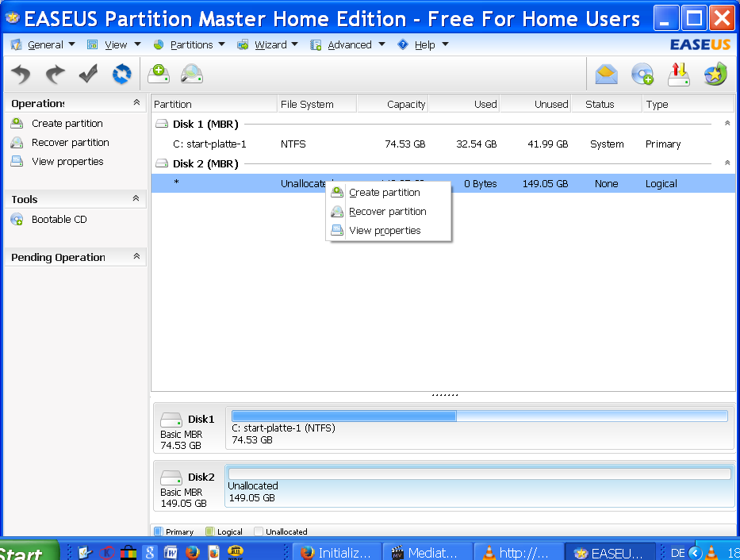Click the Logical legend color box
The image size is (740, 560).
[210, 531]
